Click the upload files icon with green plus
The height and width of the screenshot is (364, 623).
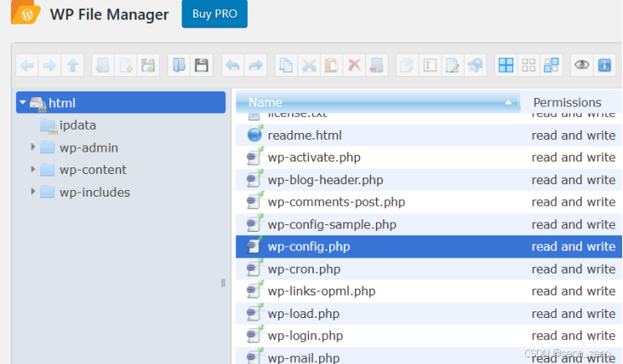pos(148,65)
